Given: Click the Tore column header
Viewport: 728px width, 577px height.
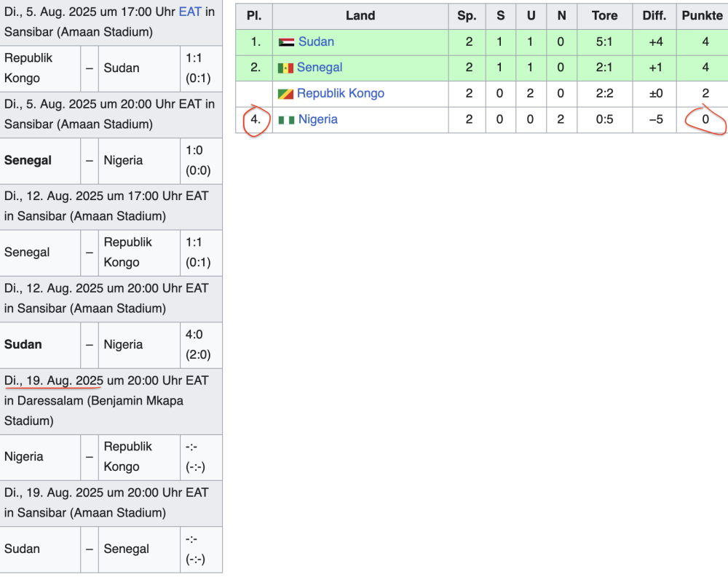Looking at the screenshot, I should click(604, 15).
